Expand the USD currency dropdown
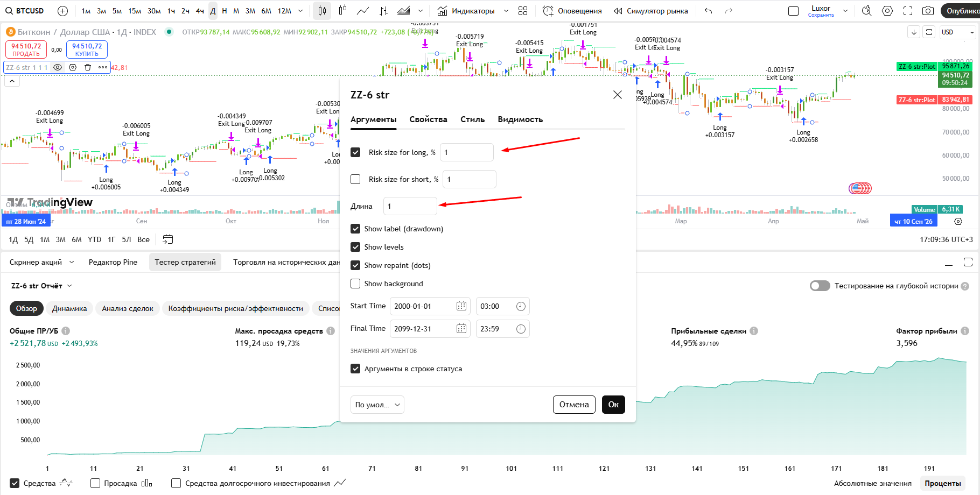Image resolution: width=980 pixels, height=495 pixels. click(x=957, y=32)
